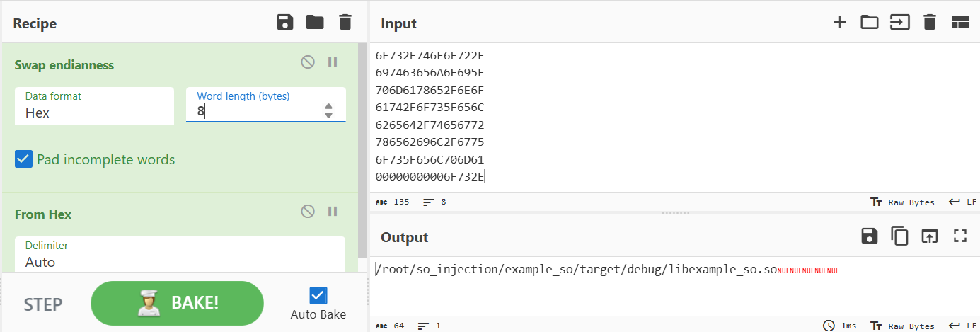The height and width of the screenshot is (332, 980).
Task: Save output to file
Action: click(870, 236)
